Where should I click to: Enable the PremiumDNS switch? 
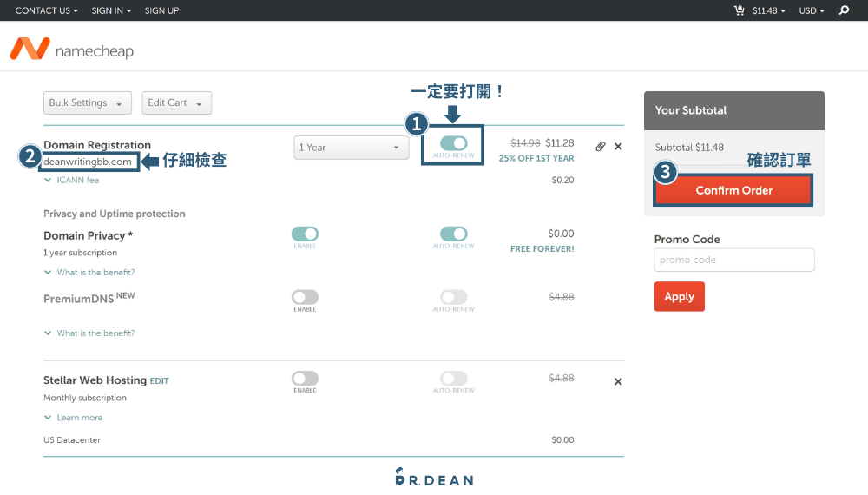click(x=305, y=297)
